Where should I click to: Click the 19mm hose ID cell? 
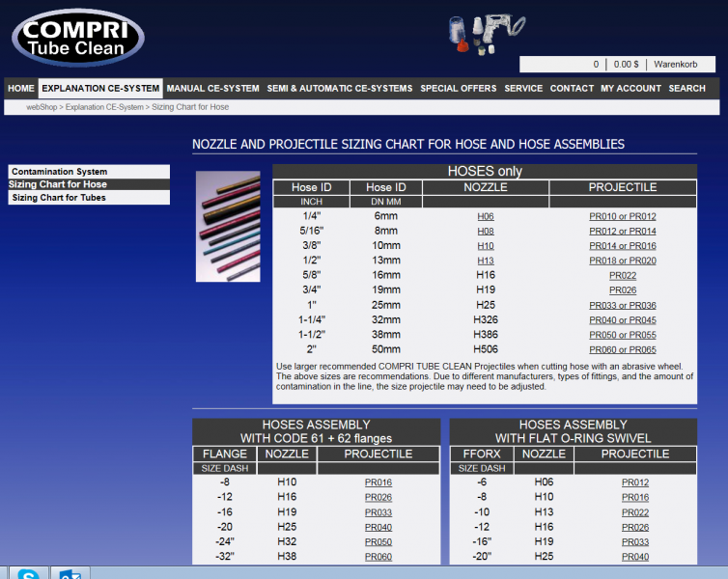[x=386, y=289]
